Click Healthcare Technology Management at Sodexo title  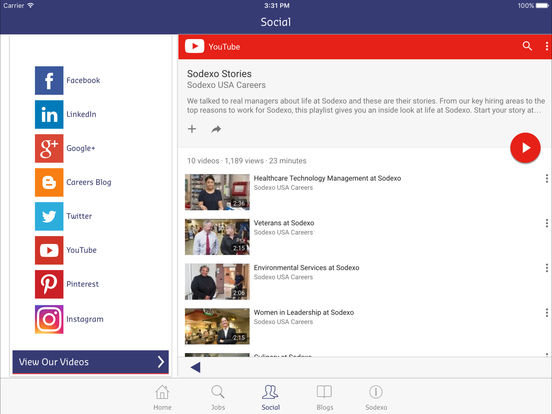click(x=327, y=178)
